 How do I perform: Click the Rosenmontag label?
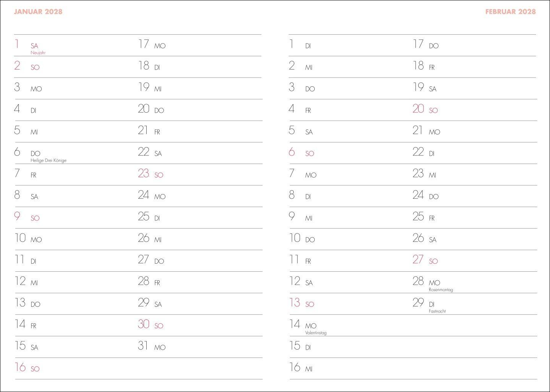(441, 290)
